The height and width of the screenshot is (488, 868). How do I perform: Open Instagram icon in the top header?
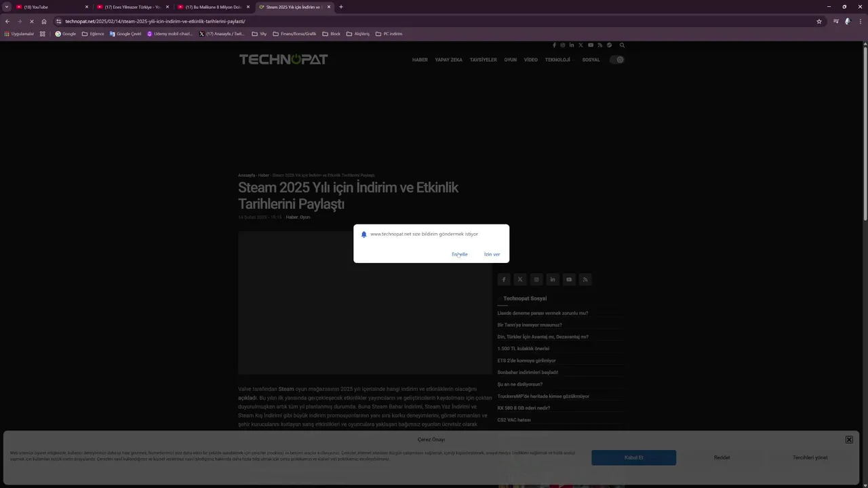(x=562, y=45)
